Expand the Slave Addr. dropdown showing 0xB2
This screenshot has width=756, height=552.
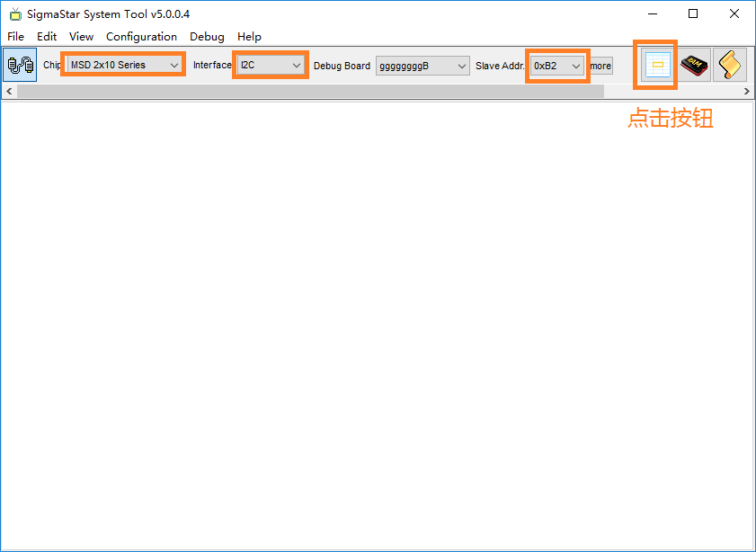pos(557,66)
